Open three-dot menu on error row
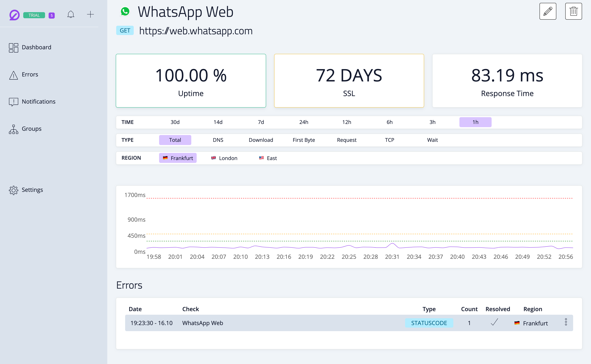 pos(566,322)
